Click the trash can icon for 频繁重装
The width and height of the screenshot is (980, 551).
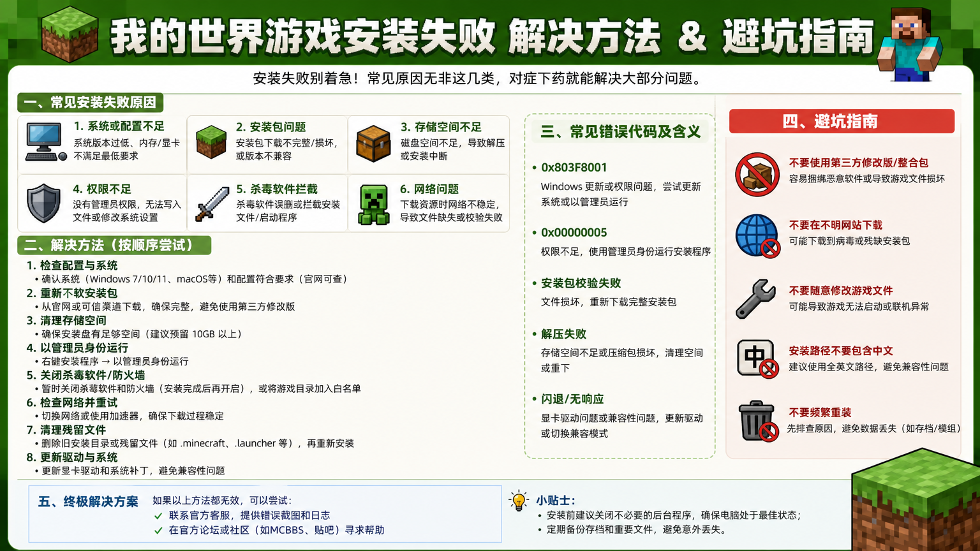point(758,421)
